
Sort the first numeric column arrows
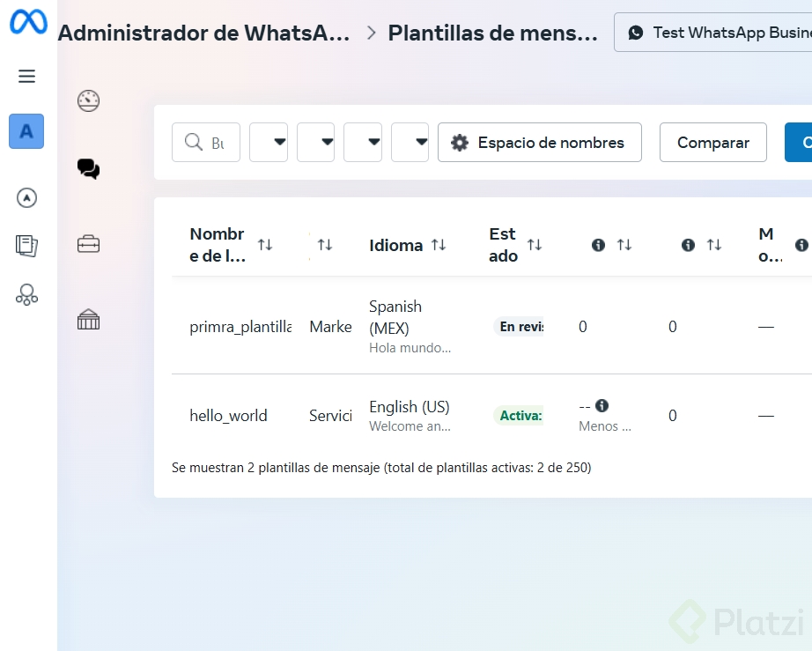[624, 244]
